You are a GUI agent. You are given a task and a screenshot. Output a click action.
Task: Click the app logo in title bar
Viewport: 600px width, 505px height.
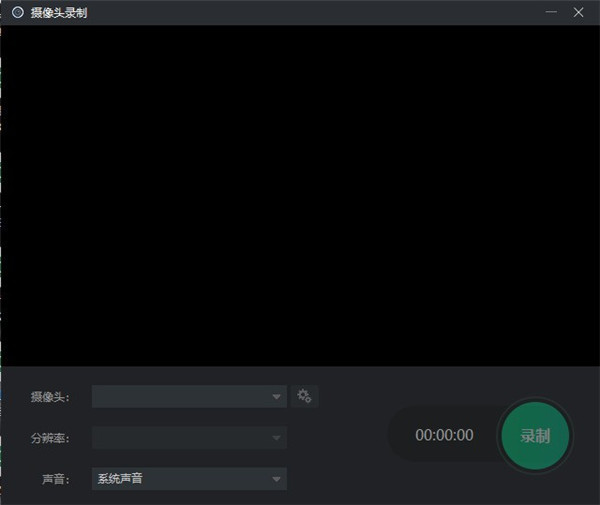[17, 12]
